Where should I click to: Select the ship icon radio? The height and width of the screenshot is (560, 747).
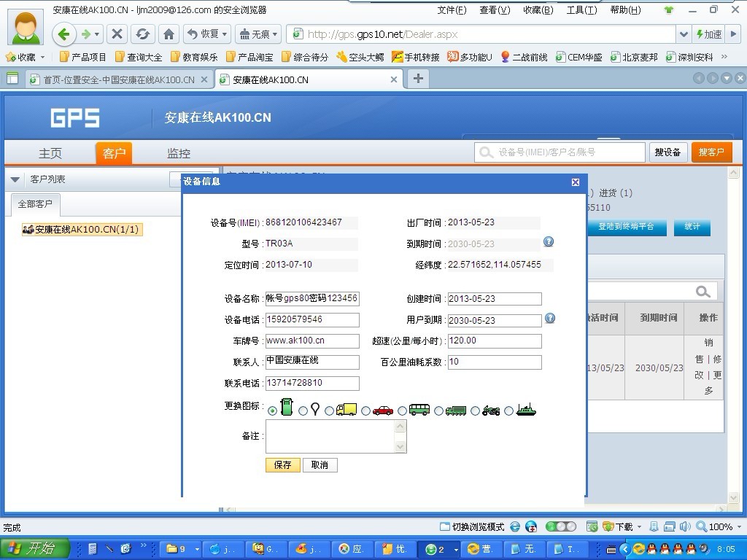click(509, 411)
